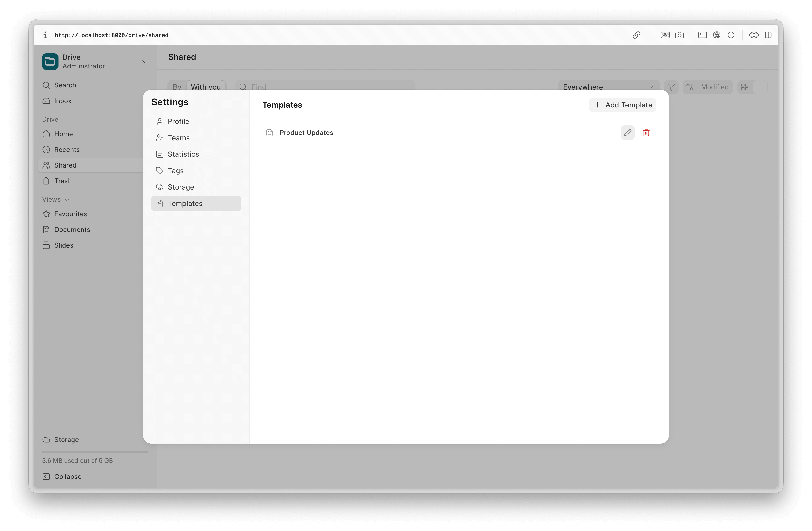Click the camera screenshot icon in the browser toolbar

point(679,35)
